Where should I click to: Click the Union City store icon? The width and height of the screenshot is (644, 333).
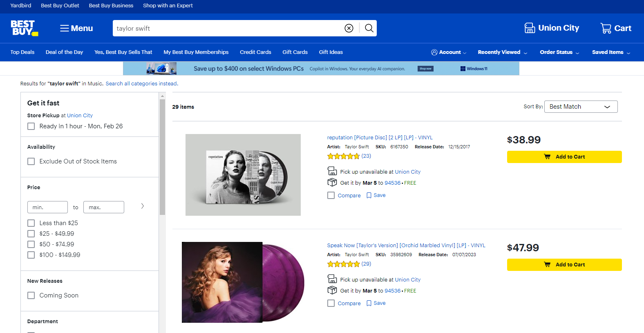pyautogui.click(x=530, y=28)
